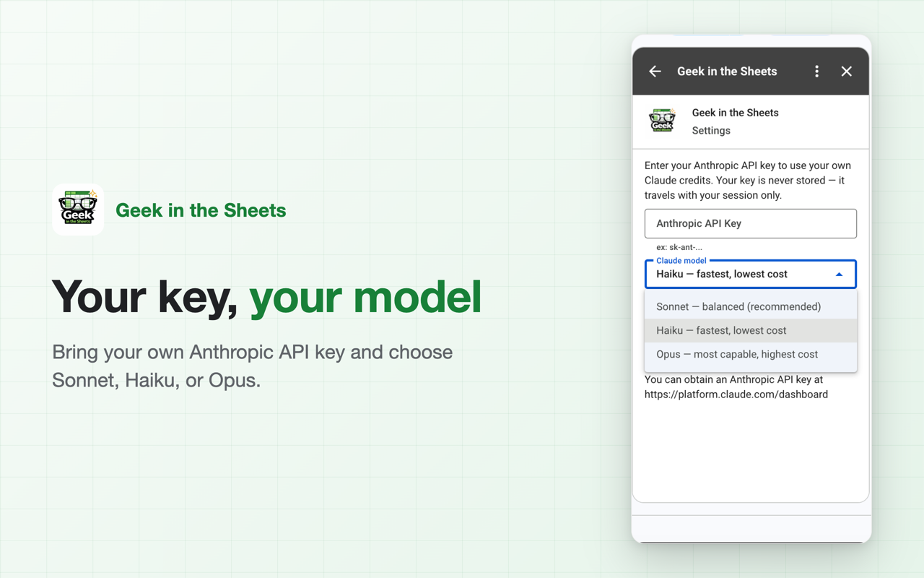
Task: Click the large Geek in the Sheets logo tile
Action: [x=78, y=210]
